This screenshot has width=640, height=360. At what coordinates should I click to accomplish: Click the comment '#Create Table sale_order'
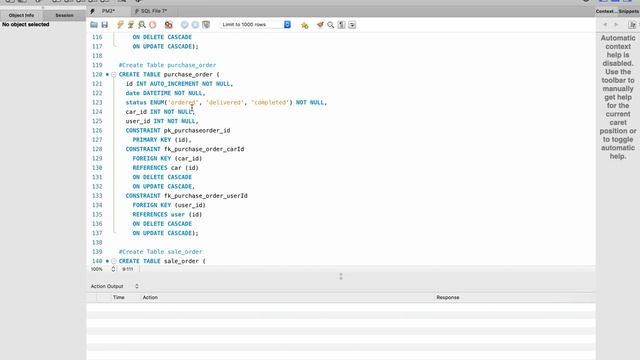pyautogui.click(x=160, y=252)
